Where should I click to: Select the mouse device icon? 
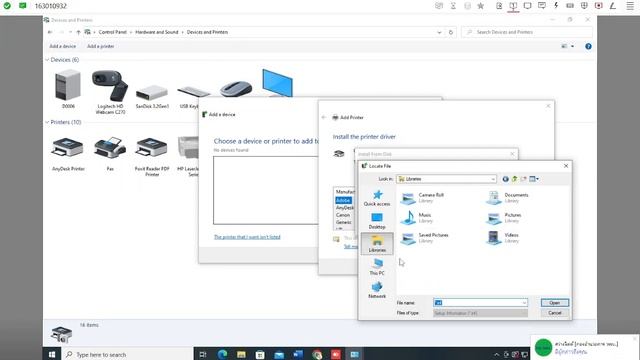pyautogui.click(x=236, y=89)
